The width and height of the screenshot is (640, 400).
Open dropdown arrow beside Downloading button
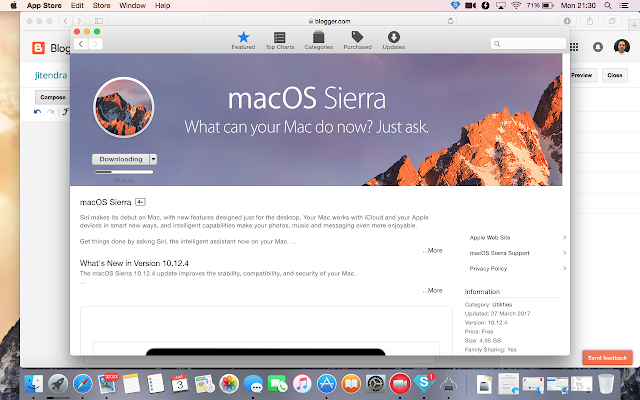coord(153,159)
